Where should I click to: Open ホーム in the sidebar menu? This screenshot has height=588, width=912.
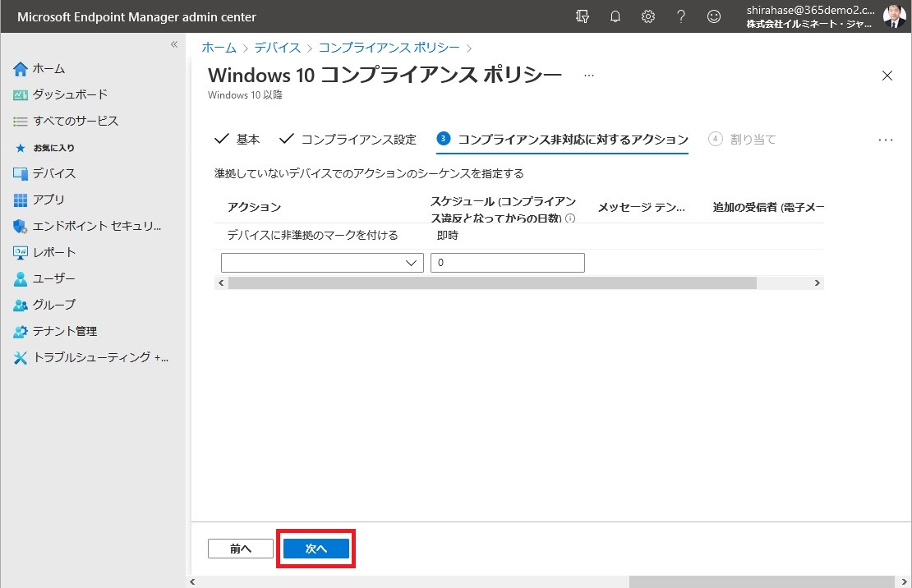tap(48, 69)
